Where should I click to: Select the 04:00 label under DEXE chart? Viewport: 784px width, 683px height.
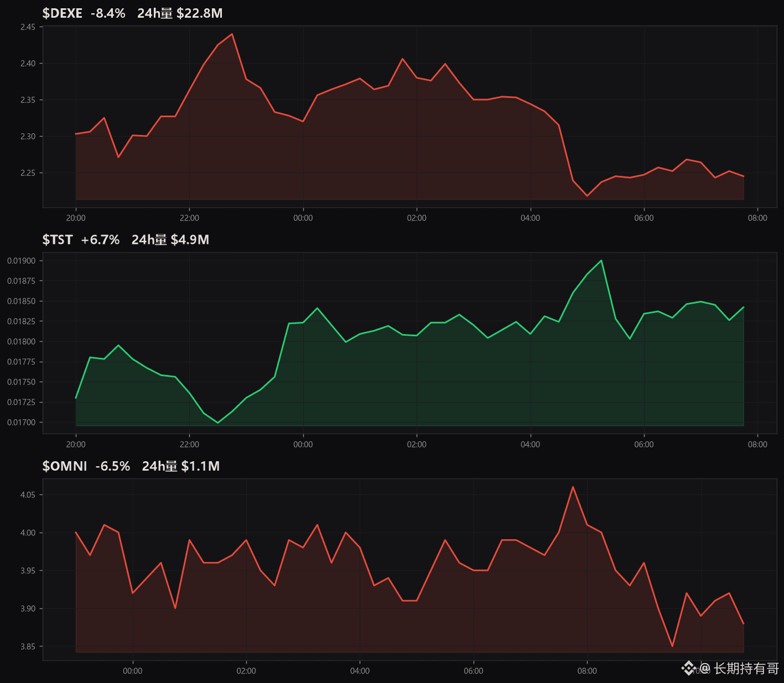pyautogui.click(x=531, y=218)
